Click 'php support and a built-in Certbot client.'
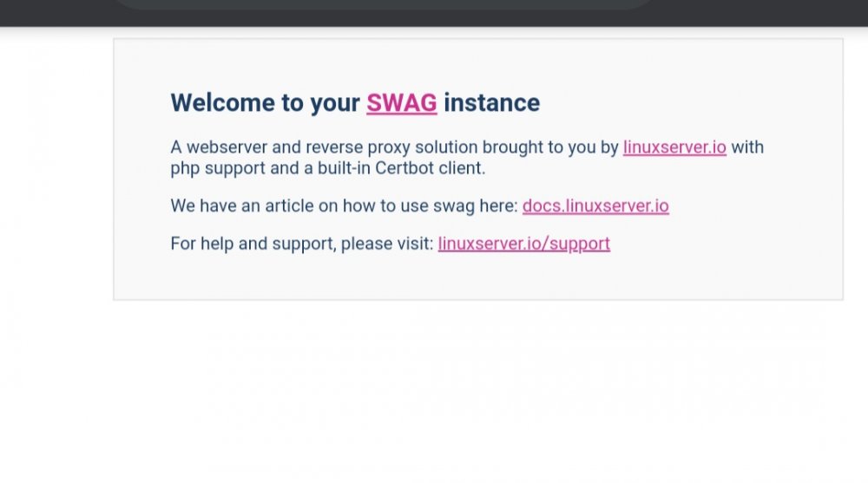 click(x=328, y=168)
